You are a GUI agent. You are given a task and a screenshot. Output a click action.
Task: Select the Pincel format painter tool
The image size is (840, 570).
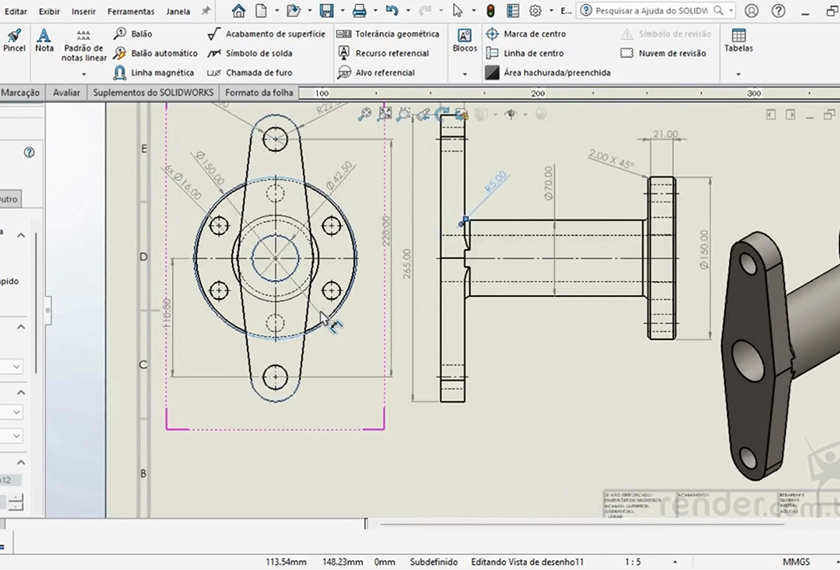click(14, 40)
